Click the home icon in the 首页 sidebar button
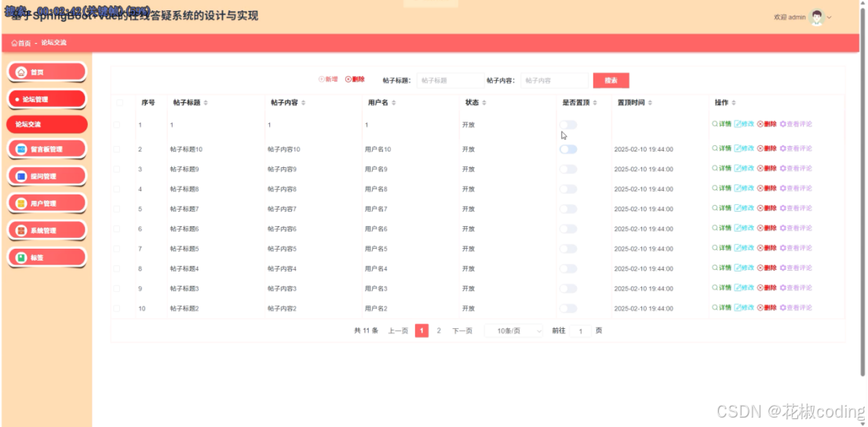This screenshot has width=868, height=427. coord(22,72)
